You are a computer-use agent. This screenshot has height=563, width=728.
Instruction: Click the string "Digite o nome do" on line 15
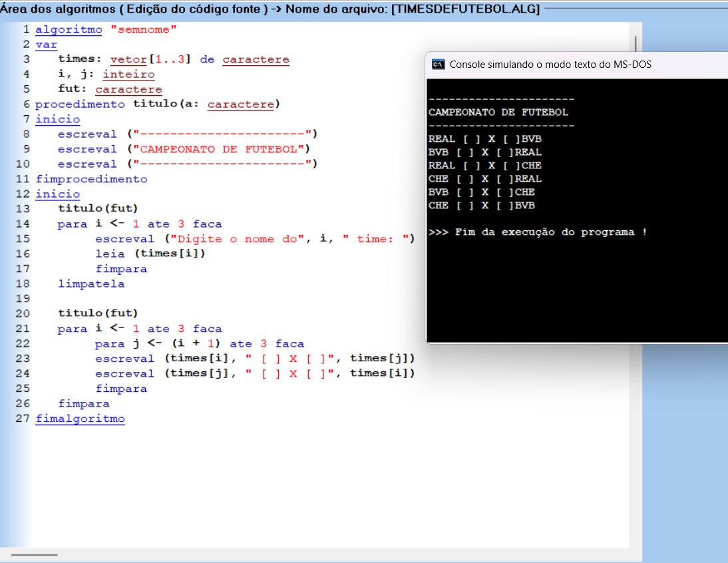click(x=238, y=238)
